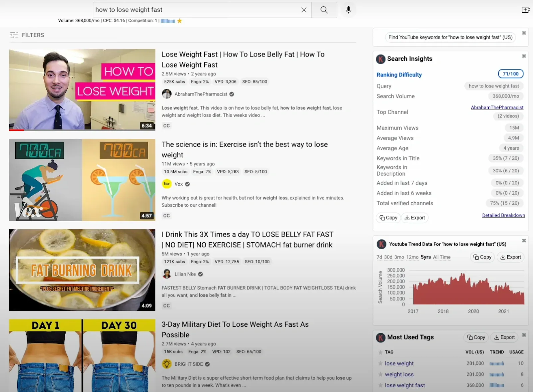Click the verified checkmark next to Vox

click(x=187, y=184)
